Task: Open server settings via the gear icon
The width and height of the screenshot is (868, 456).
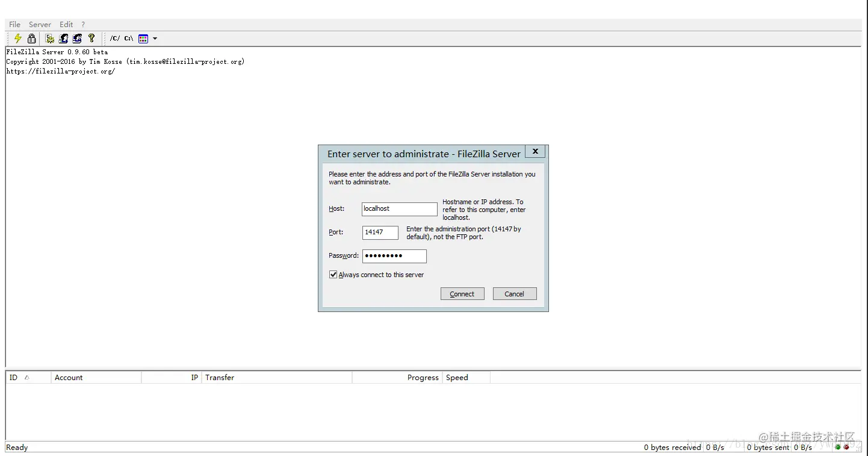Action: [50, 39]
